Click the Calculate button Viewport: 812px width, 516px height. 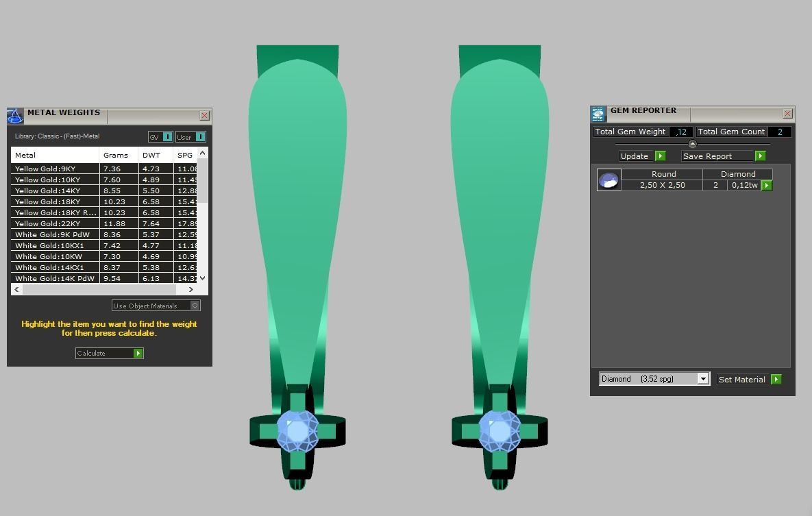click(x=109, y=354)
